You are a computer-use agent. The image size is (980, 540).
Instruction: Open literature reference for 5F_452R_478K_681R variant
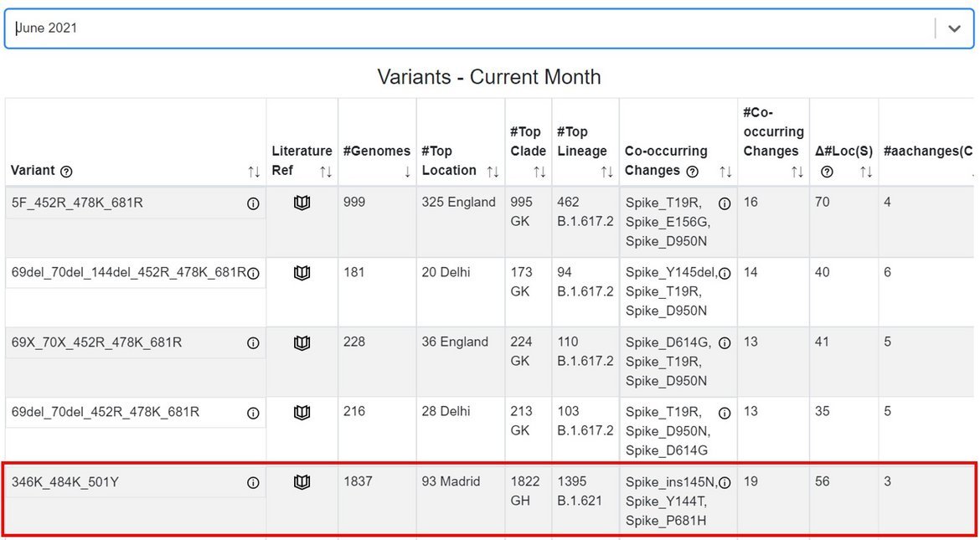(x=302, y=203)
